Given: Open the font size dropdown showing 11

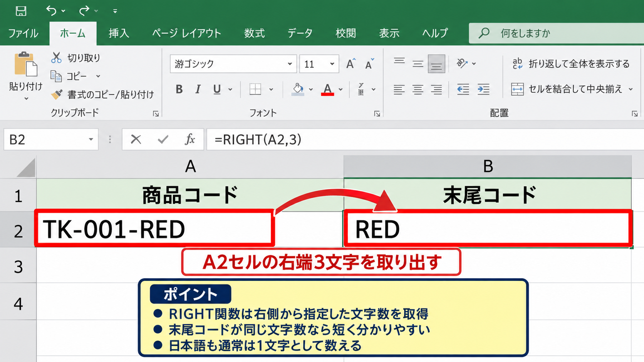Looking at the screenshot, I should pos(332,64).
